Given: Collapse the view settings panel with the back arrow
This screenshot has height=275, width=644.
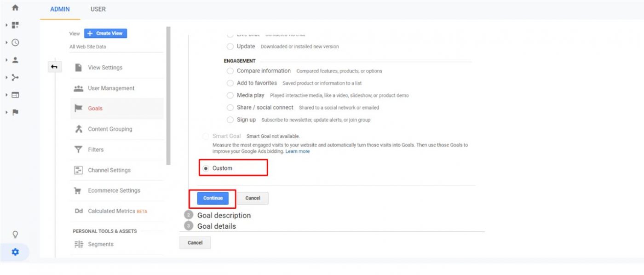Looking at the screenshot, I should [54, 67].
